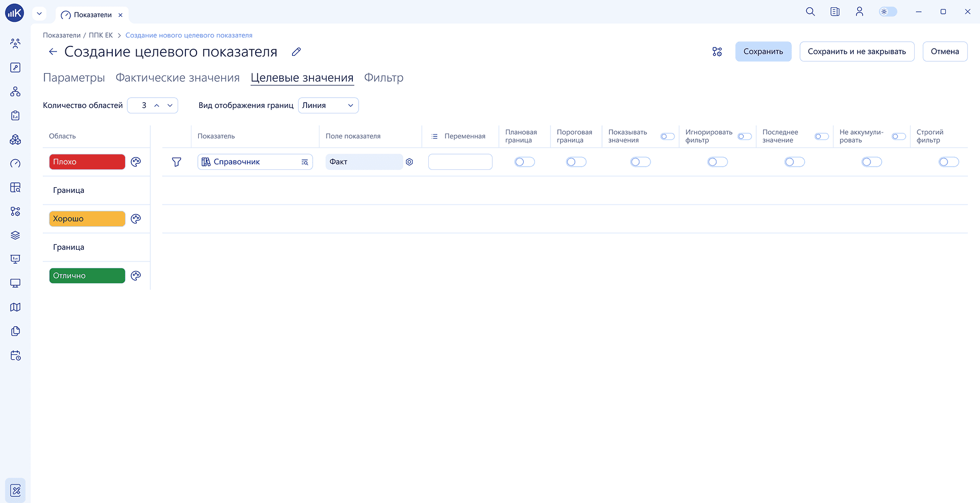Click the pencil icon next to the page title
The image size is (980, 503).
[297, 51]
